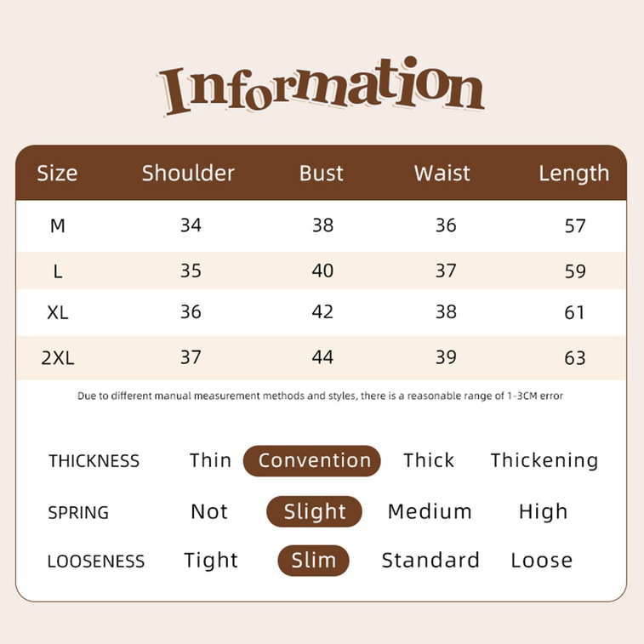This screenshot has height=644, width=644.
Task: Select the Thickening option
Action: tap(544, 460)
